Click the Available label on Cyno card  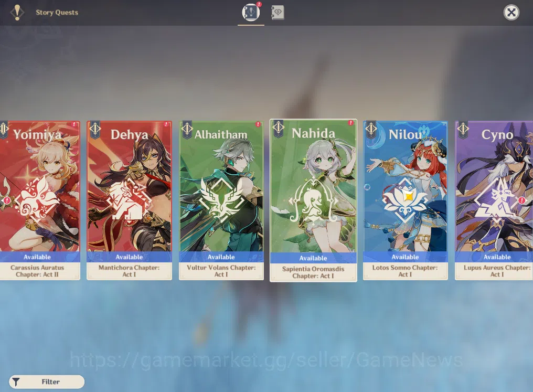point(497,257)
